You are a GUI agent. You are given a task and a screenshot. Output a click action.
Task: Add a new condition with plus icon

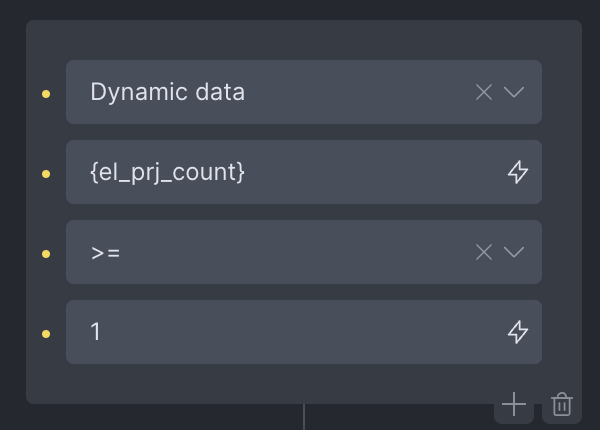(514, 404)
